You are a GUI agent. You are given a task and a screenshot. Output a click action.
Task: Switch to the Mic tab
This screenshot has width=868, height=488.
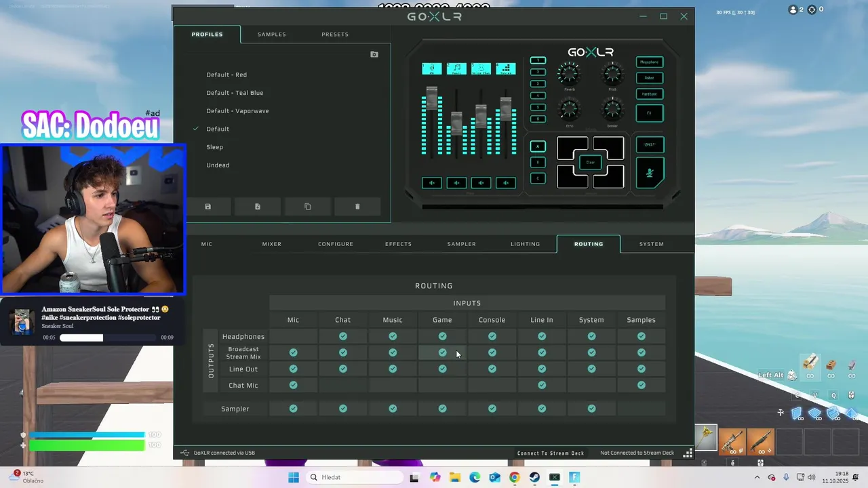[207, 244]
